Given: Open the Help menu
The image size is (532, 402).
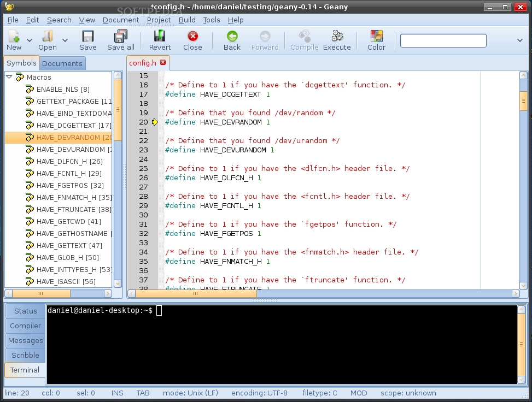Looking at the screenshot, I should 236,20.
